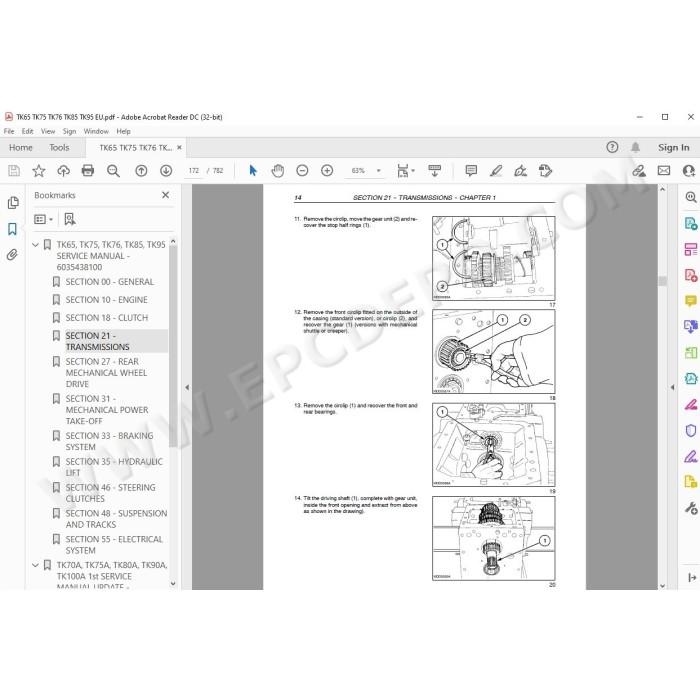
Task: Open the fit page options icon
Action: [405, 171]
